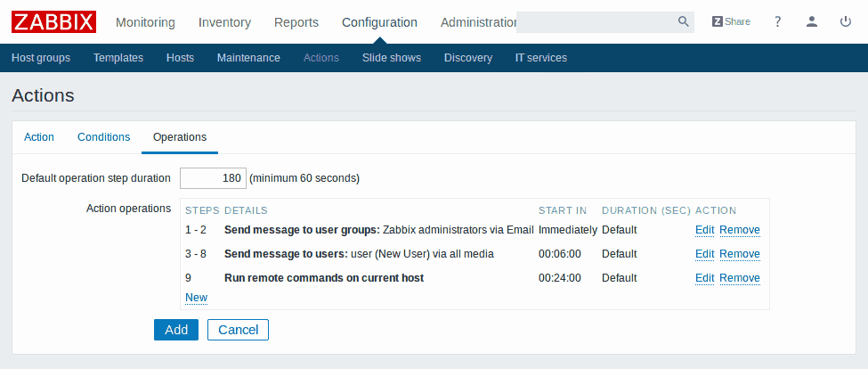The width and height of the screenshot is (868, 369).
Task: Edit the steps 1 - 2 operation
Action: (x=704, y=230)
